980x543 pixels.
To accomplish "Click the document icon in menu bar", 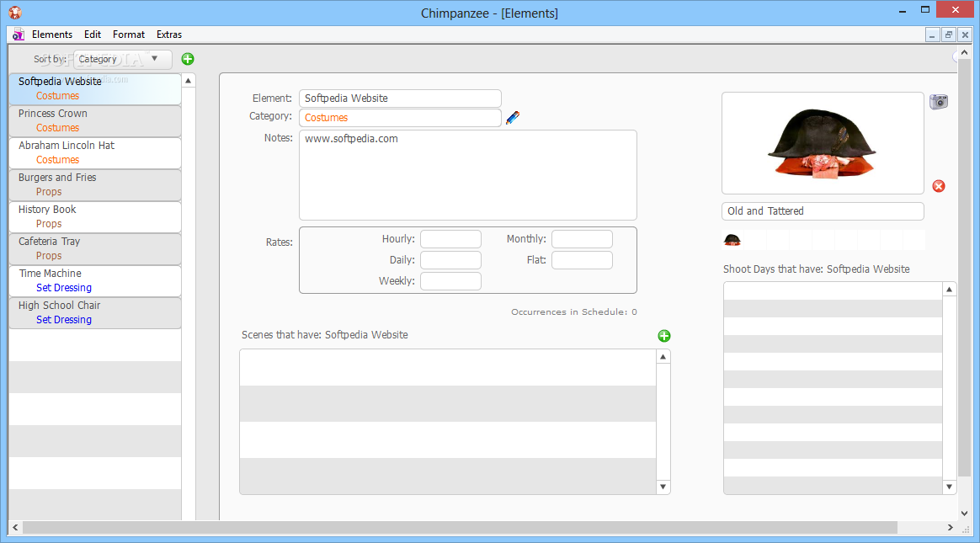I will coord(19,35).
